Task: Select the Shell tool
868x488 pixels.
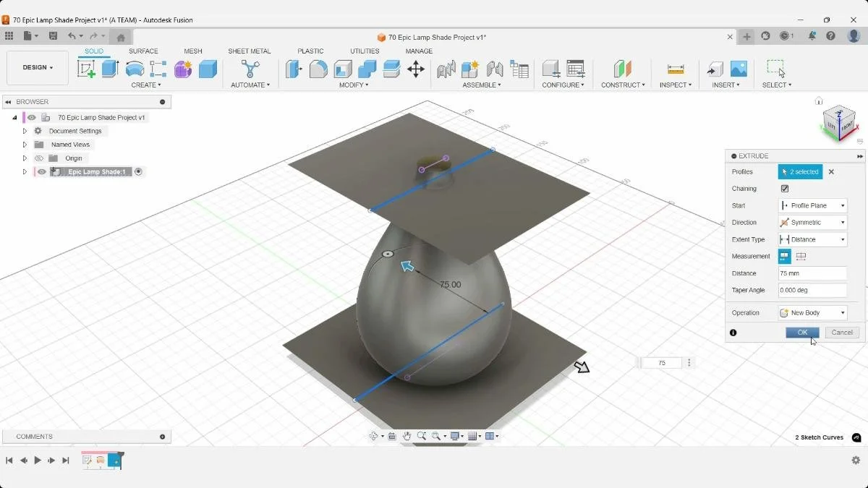Action: [343, 69]
